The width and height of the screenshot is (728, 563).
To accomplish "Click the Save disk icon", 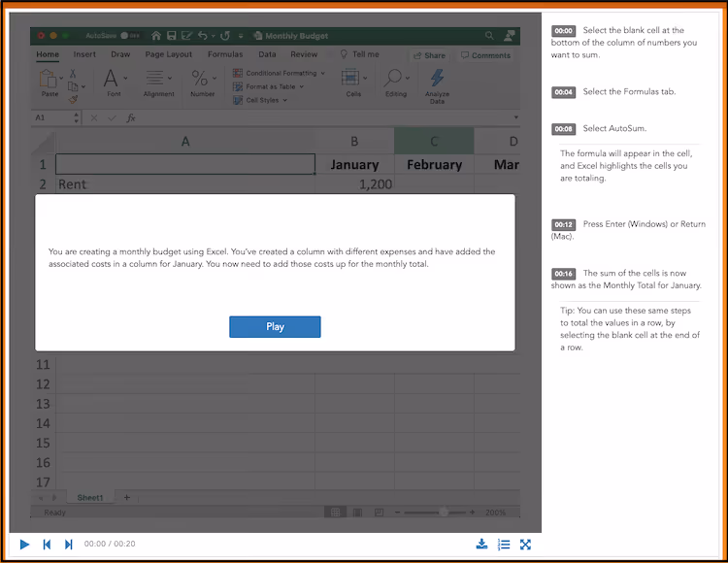I will pyautogui.click(x=171, y=36).
